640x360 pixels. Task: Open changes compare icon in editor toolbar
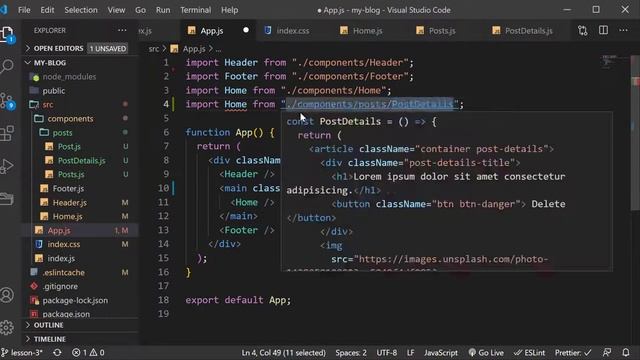coord(582,31)
